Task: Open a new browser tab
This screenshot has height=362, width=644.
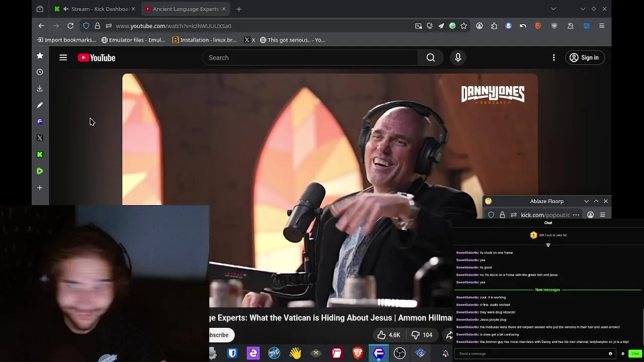Action: [239, 9]
